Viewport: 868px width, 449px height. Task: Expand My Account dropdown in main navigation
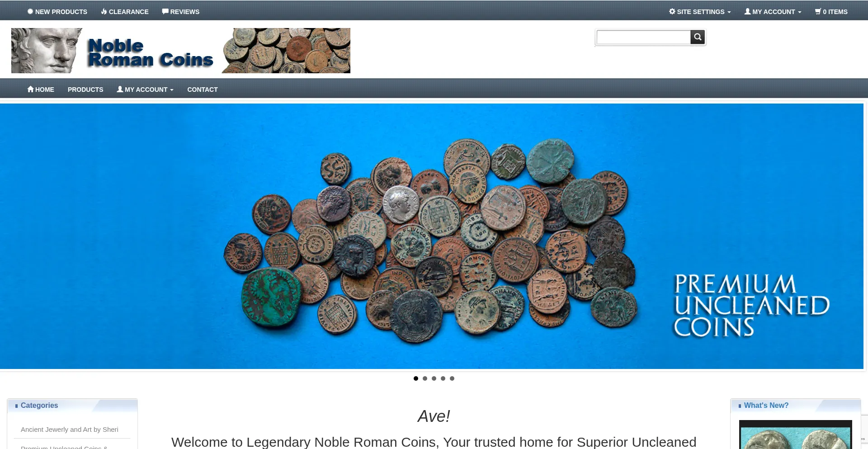coord(145,90)
